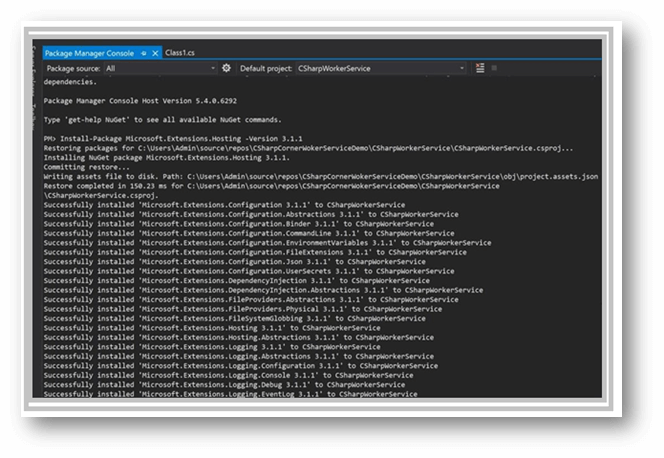664x458 pixels.
Task: Click the Configuration.UserSecrets installed line
Action: (249, 271)
